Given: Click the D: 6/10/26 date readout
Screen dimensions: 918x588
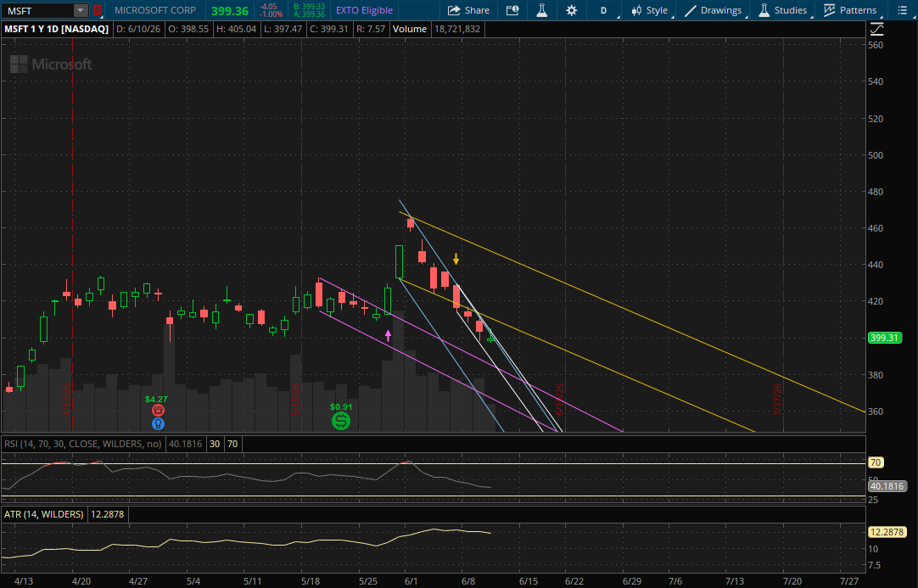Looking at the screenshot, I should (x=138, y=29).
